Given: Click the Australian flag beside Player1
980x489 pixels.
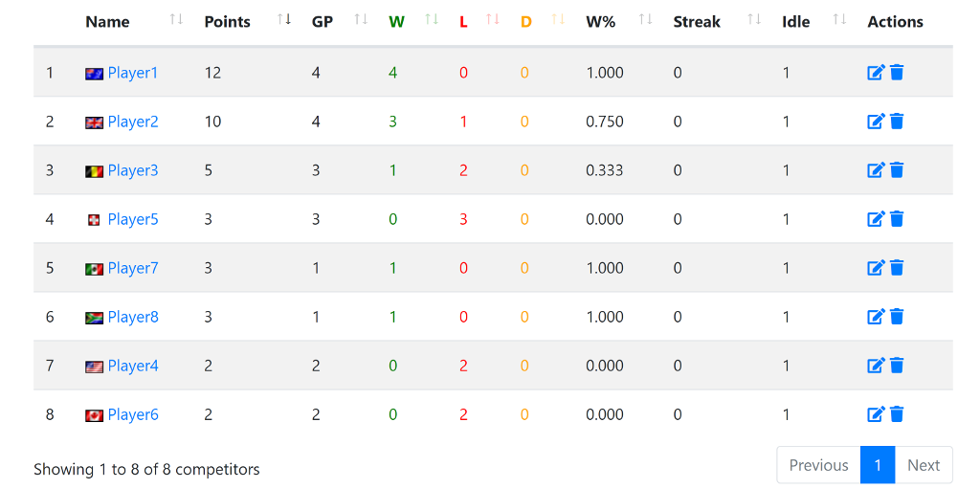Looking at the screenshot, I should (x=94, y=74).
